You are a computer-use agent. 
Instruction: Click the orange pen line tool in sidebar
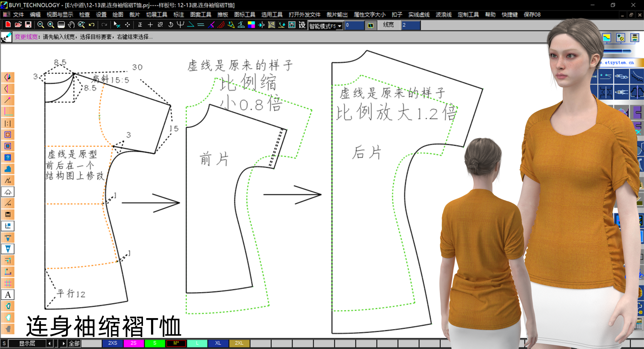pos(8,100)
